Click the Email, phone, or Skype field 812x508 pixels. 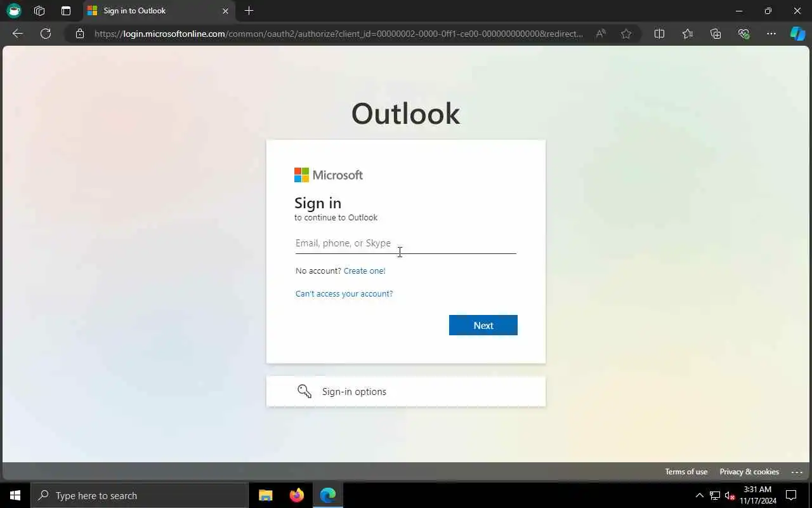pos(406,243)
